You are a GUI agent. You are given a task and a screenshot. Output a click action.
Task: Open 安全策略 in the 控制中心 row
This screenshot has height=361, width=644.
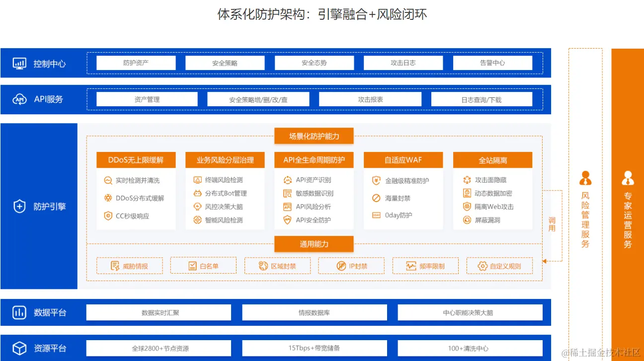[225, 63]
